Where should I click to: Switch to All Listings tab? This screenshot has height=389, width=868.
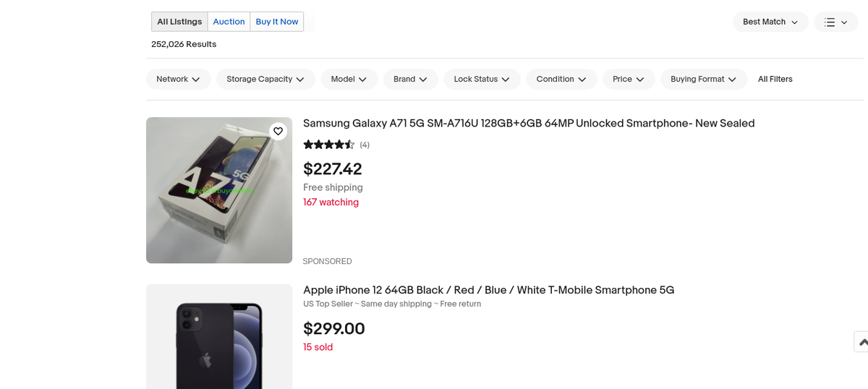(179, 22)
